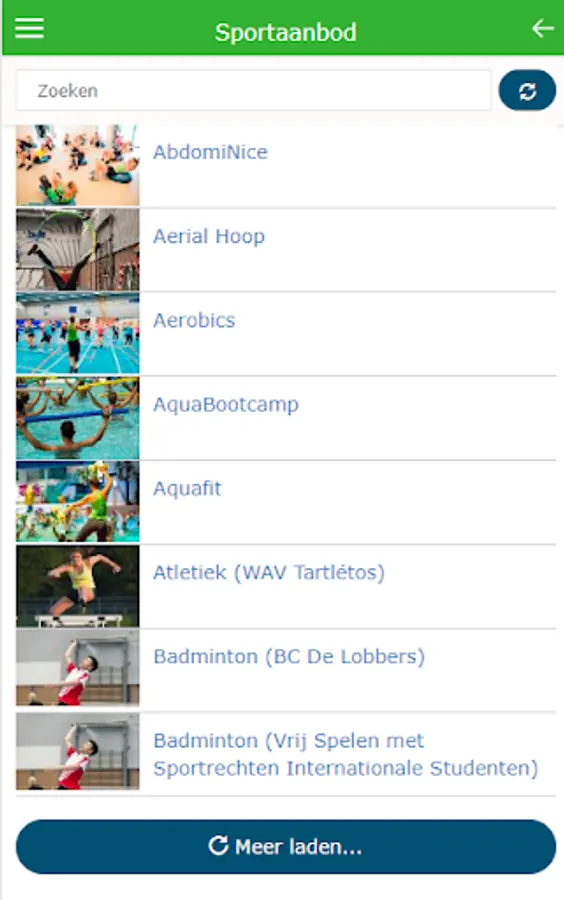Click the Meer laden button
The image size is (564, 900).
[286, 847]
